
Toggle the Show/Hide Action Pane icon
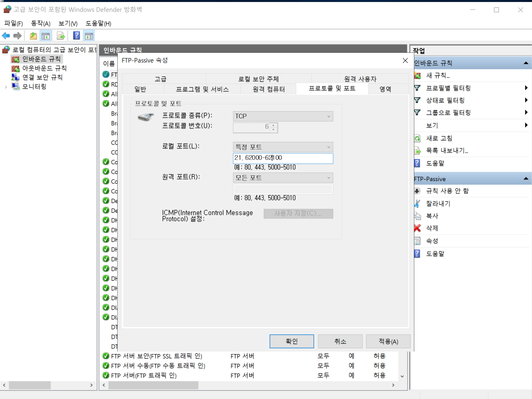pyautogui.click(x=89, y=36)
